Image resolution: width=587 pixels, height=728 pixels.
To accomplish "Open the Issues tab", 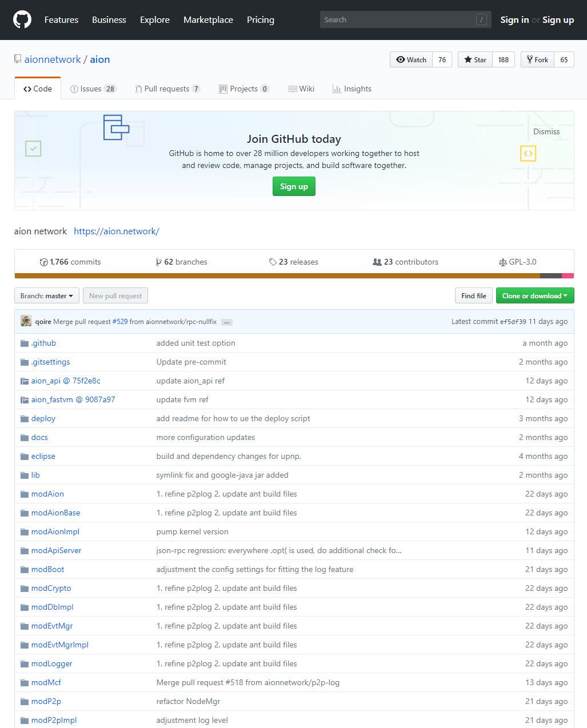I will [x=93, y=89].
